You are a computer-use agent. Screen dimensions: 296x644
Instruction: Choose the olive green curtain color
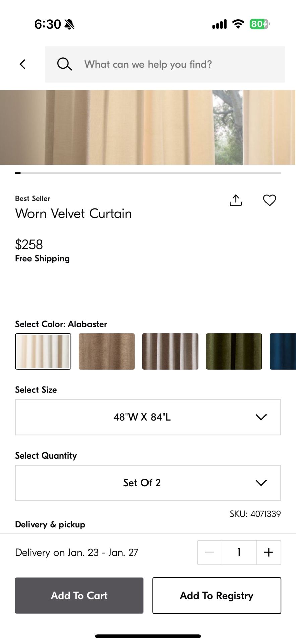(x=234, y=351)
